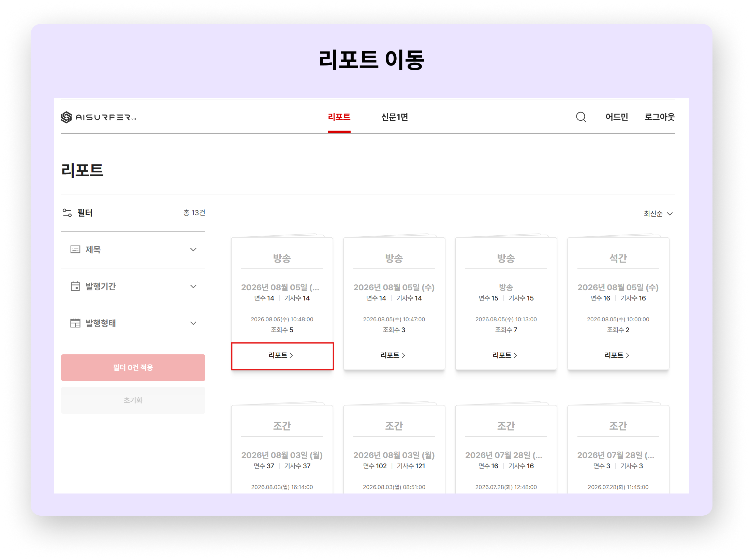Apply filters with 필터 0건 적용 button
The height and width of the screenshot is (560, 750).
pyautogui.click(x=133, y=368)
